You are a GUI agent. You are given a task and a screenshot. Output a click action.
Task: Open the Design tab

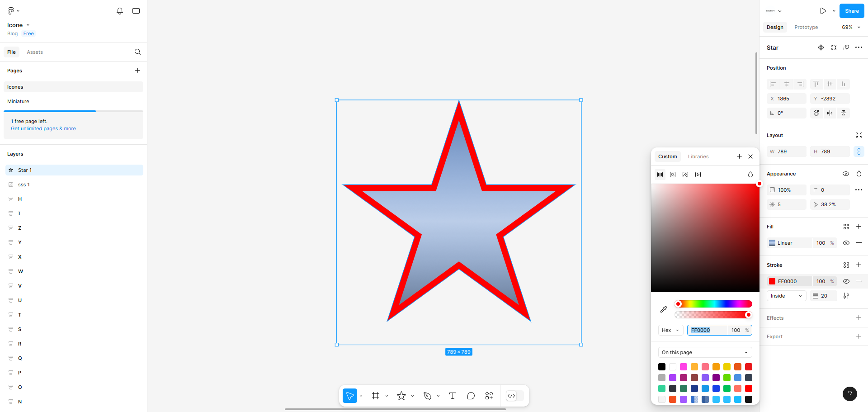(775, 27)
